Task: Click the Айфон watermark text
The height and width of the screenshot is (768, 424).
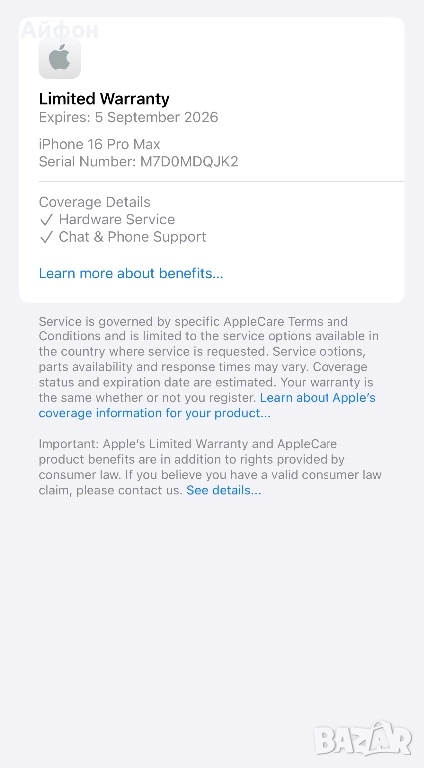Action: click(59, 30)
